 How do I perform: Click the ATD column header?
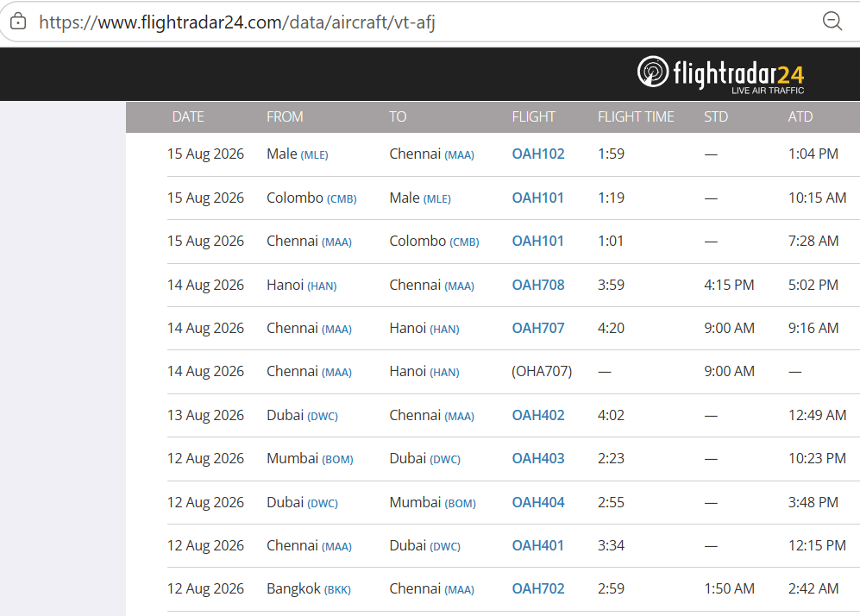[x=800, y=116]
